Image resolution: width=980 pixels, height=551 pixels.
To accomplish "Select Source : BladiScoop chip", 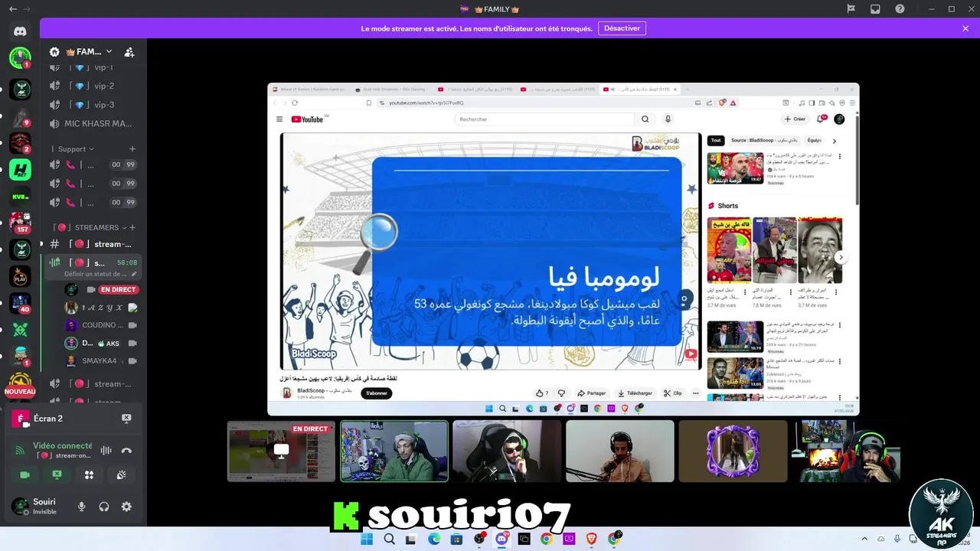I will (763, 141).
